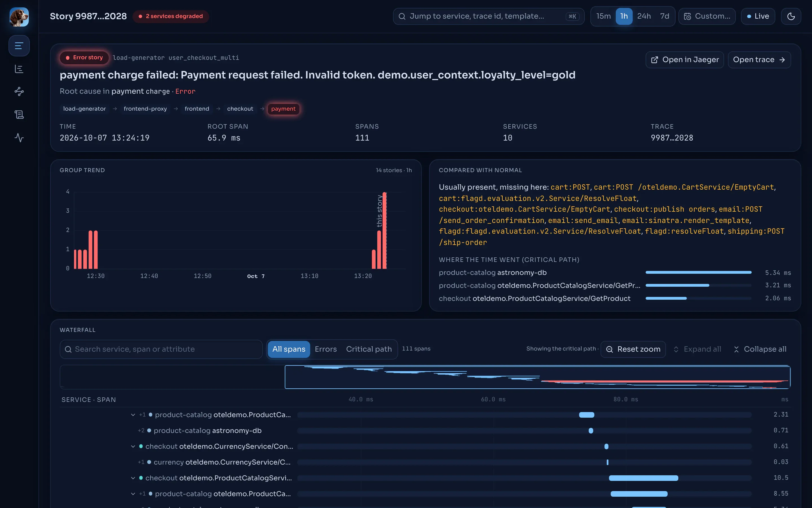The height and width of the screenshot is (508, 812).
Task: Click the Open trace button
Action: [759, 60]
